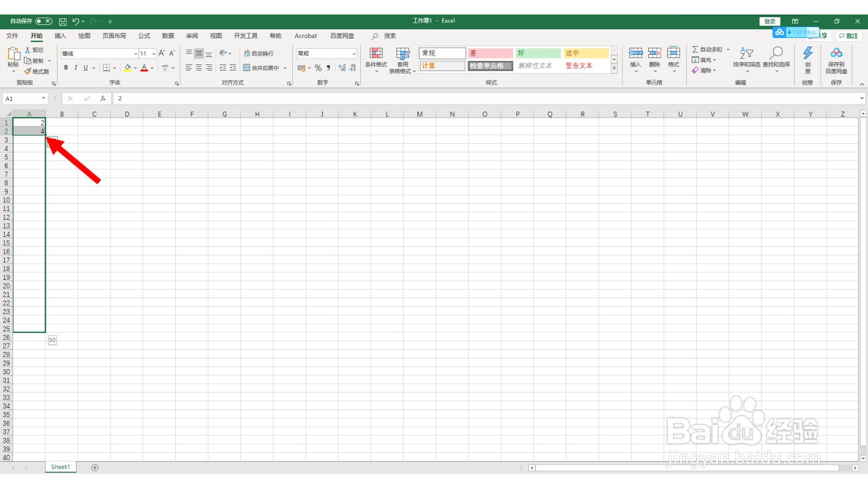This screenshot has width=868, height=488.
Task: Toggle middle vertical alignment
Action: point(199,53)
